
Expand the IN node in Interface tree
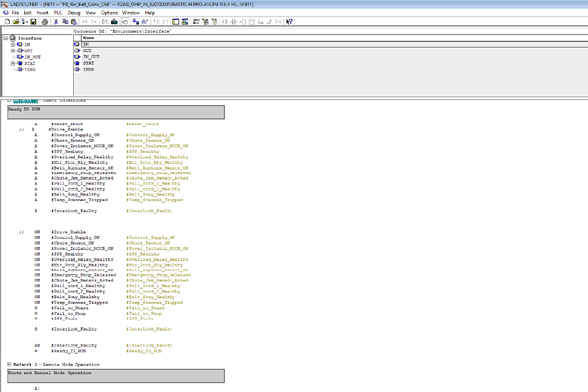click(x=13, y=44)
